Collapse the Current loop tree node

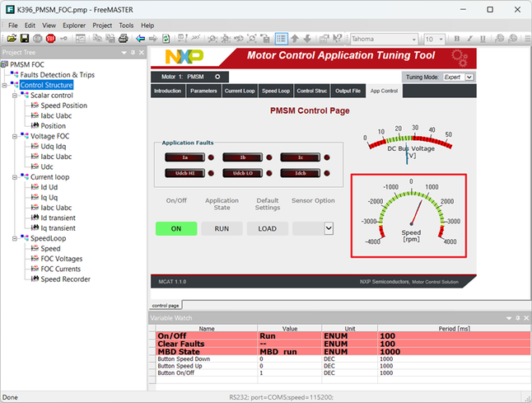click(15, 177)
